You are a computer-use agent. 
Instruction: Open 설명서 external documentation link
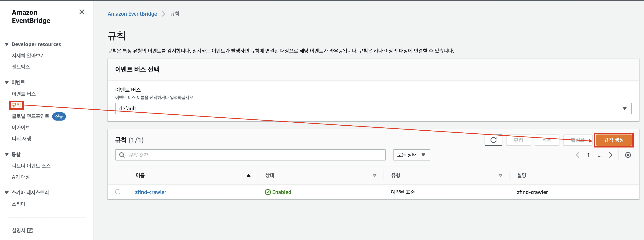click(22, 230)
